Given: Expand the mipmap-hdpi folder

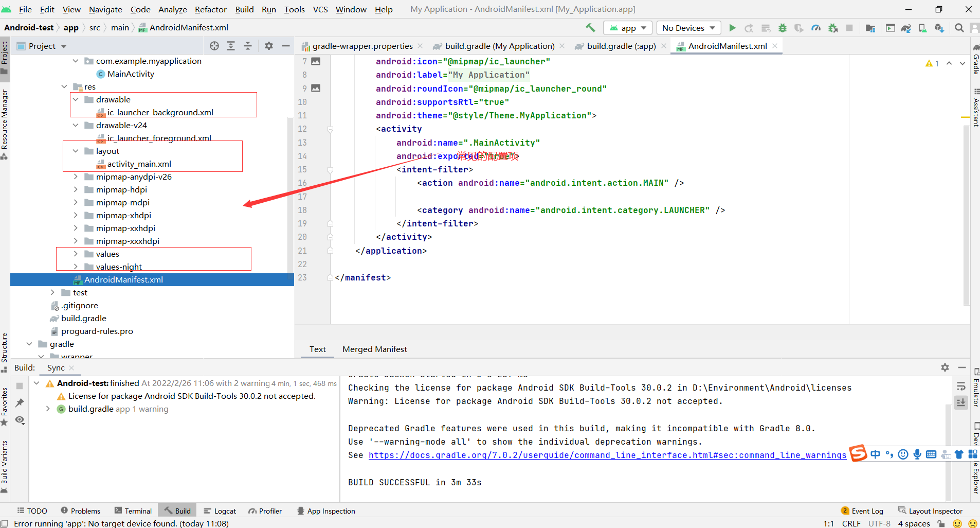Looking at the screenshot, I should pos(76,189).
